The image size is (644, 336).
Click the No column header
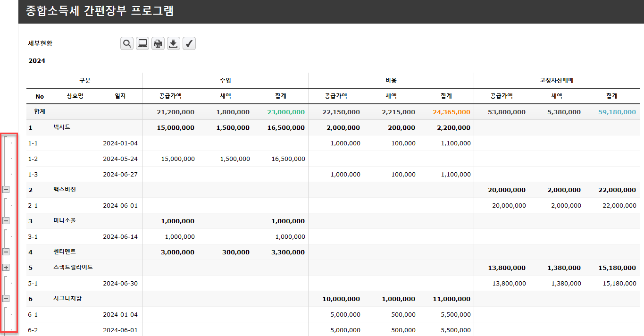(x=40, y=96)
